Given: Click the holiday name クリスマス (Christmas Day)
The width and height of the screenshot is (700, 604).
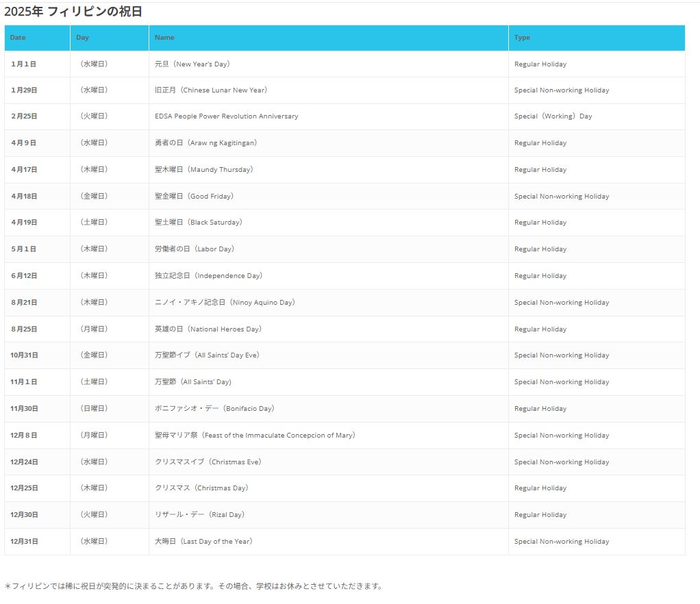Looking at the screenshot, I should coord(202,488).
